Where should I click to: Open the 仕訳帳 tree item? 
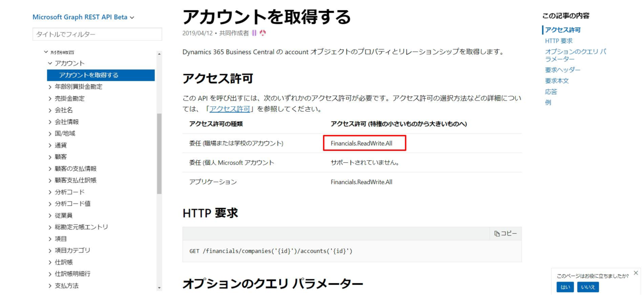63,262
